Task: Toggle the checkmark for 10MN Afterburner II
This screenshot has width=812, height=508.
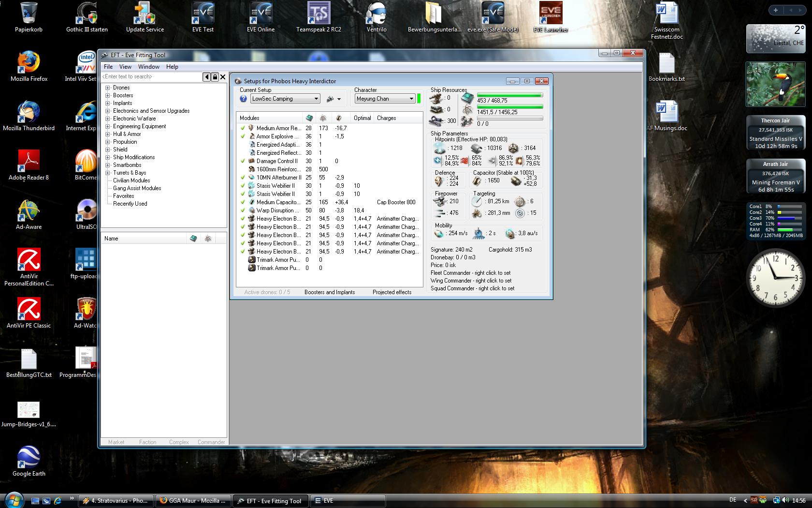Action: [x=243, y=178]
